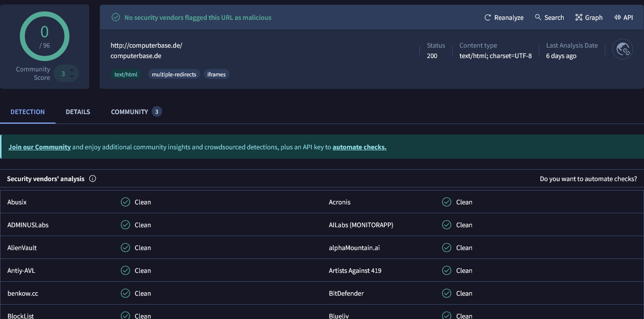This screenshot has height=319, width=644.
Task: Open the DETAILS tab
Action: click(78, 112)
